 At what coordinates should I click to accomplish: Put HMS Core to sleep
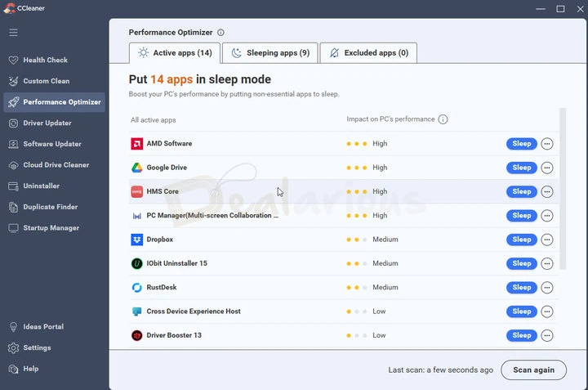coord(521,191)
